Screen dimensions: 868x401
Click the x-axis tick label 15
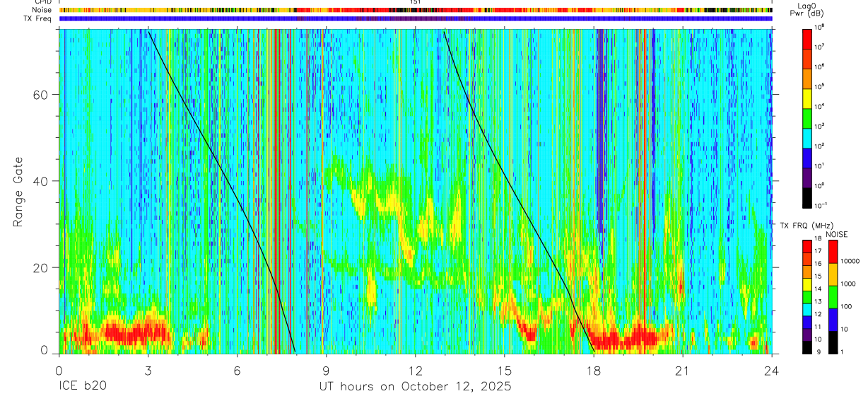pos(505,370)
